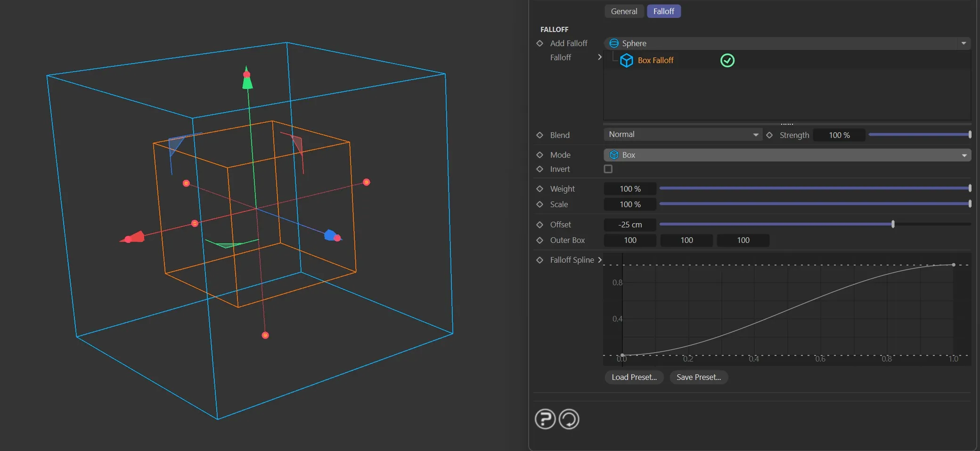Open the Mode Box dropdown

click(787, 155)
